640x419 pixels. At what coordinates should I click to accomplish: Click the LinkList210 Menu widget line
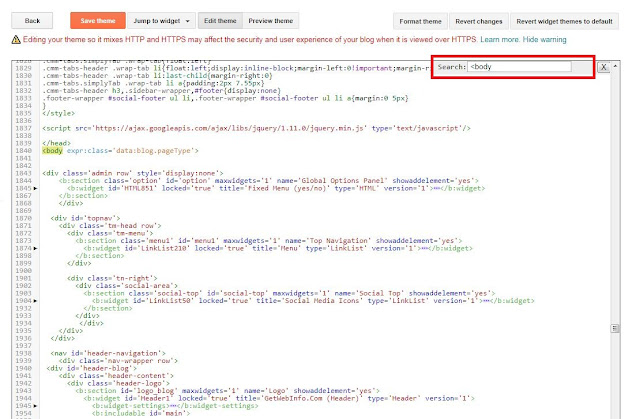pyautogui.click(x=278, y=248)
